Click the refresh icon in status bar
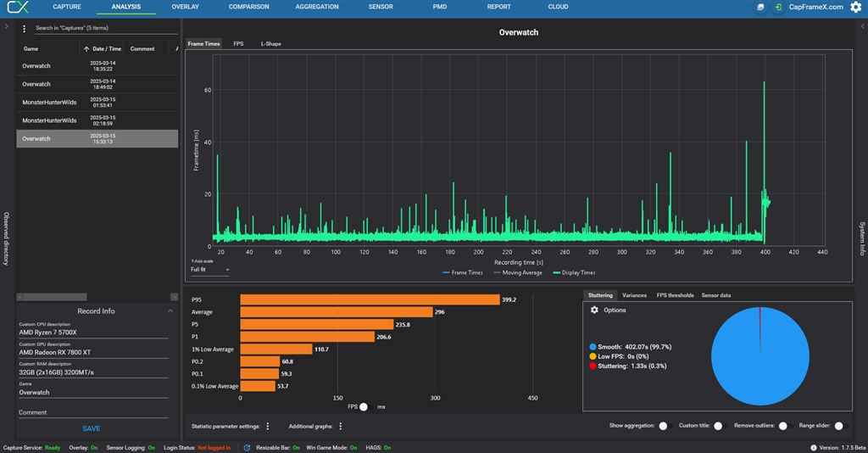Viewport: 868px width, 453px height. (247, 447)
